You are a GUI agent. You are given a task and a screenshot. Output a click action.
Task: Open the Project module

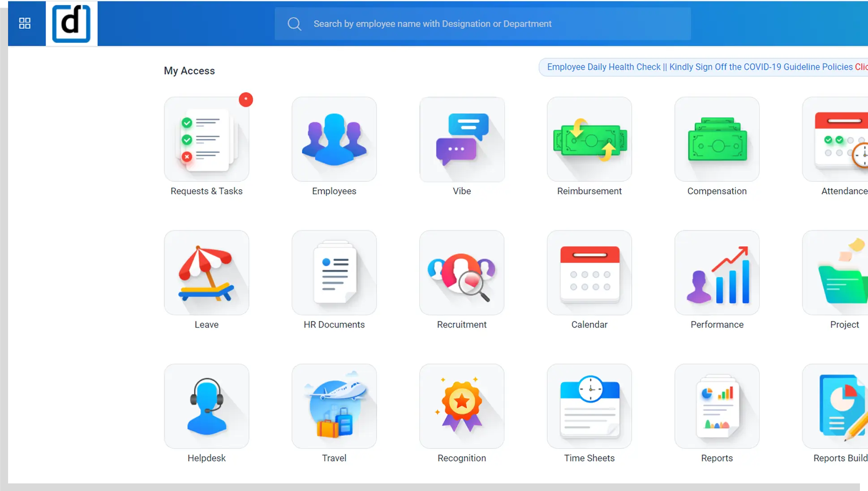point(836,273)
